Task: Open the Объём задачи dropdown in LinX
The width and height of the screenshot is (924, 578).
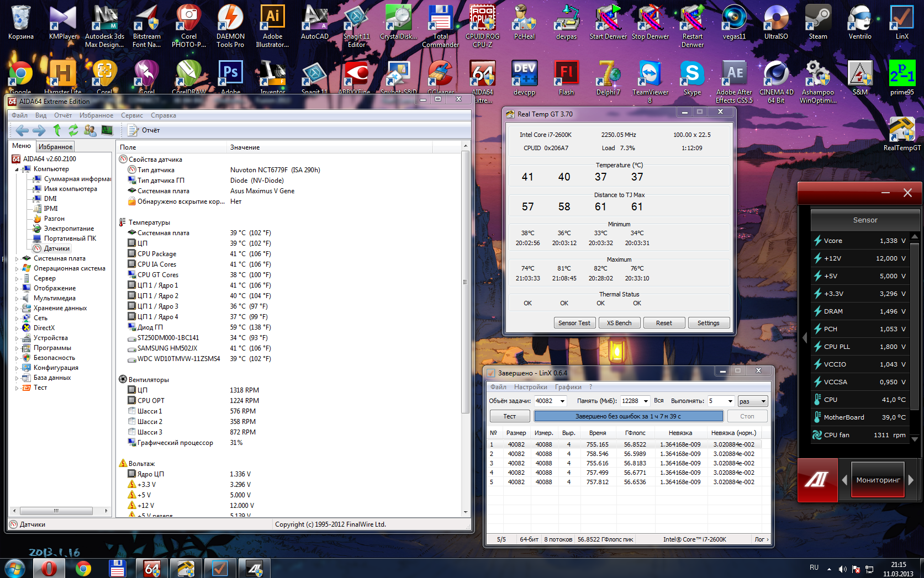Action: (563, 401)
